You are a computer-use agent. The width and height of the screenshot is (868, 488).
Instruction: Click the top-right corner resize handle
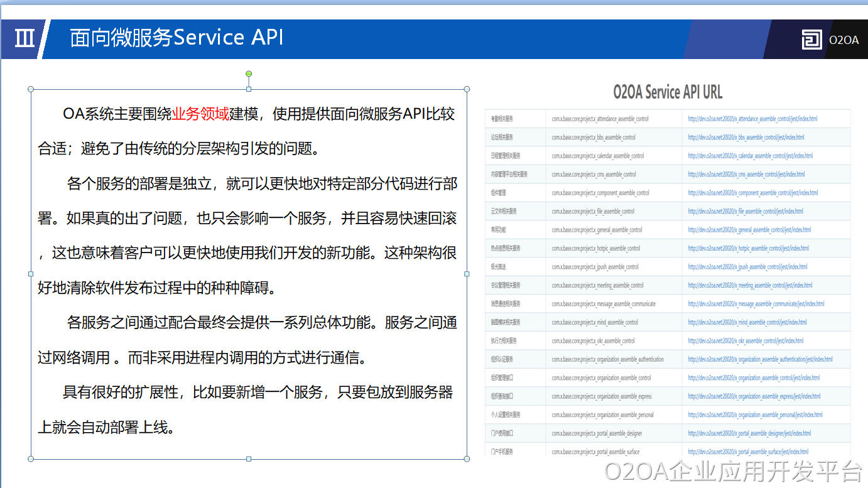pos(467,89)
